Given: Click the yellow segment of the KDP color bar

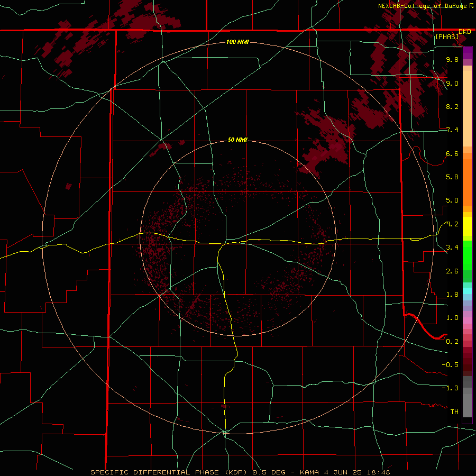Looking at the screenshot, I should (467, 226).
